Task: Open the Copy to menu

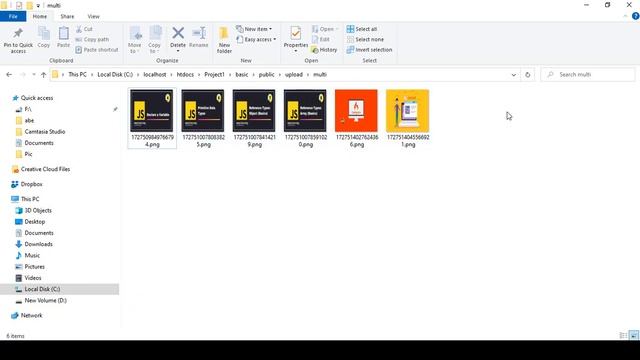Action: point(155,40)
